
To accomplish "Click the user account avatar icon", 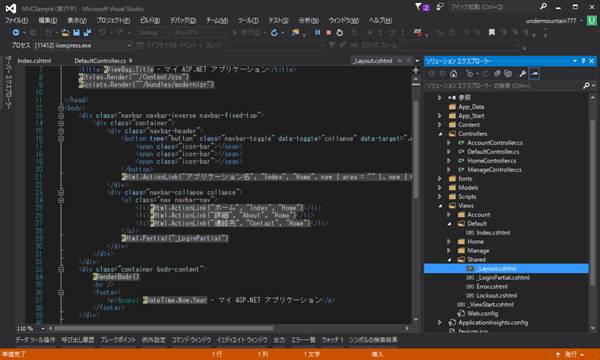I will 592,20.
